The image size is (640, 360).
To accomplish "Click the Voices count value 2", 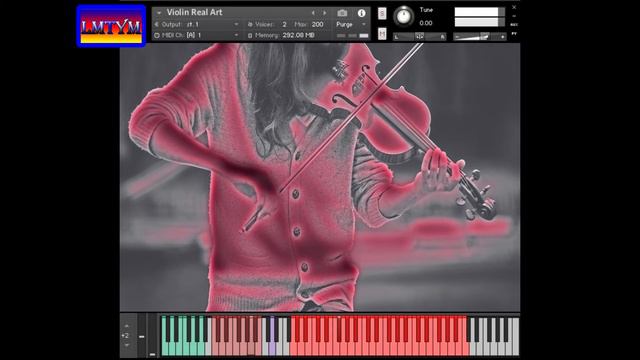I will (284, 24).
